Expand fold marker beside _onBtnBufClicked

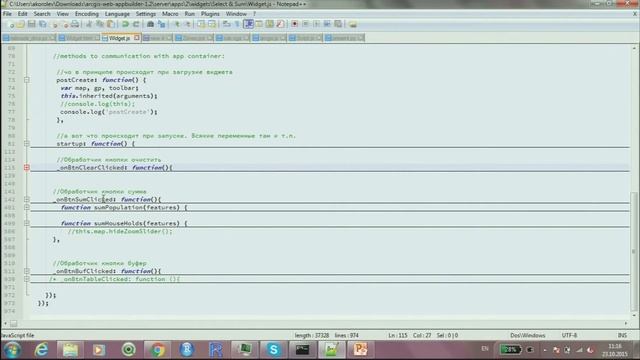click(x=27, y=271)
